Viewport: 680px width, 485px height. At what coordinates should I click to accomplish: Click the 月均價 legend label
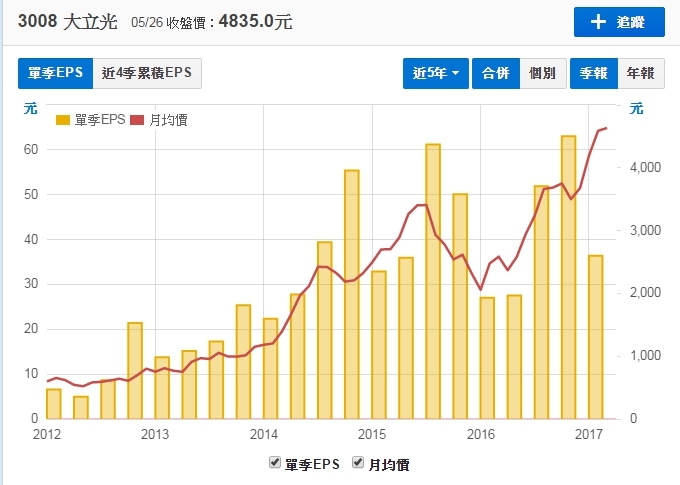pyautogui.click(x=168, y=120)
